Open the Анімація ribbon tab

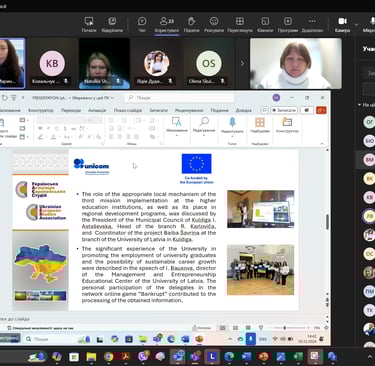coord(97,110)
